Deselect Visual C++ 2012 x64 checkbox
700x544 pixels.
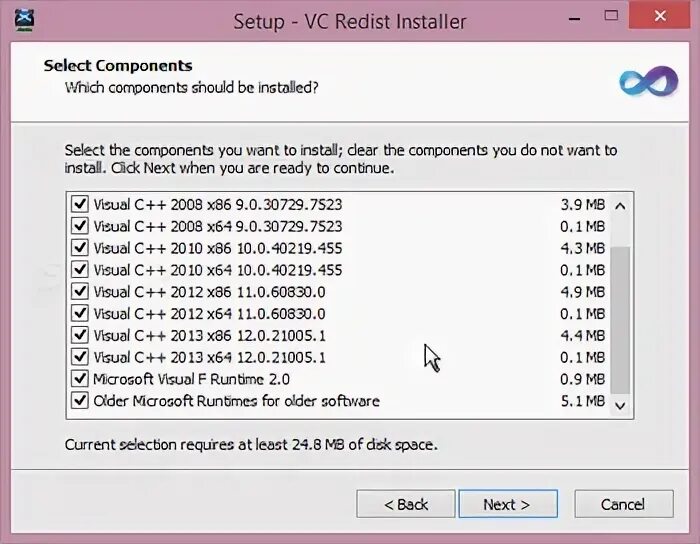[x=80, y=314]
